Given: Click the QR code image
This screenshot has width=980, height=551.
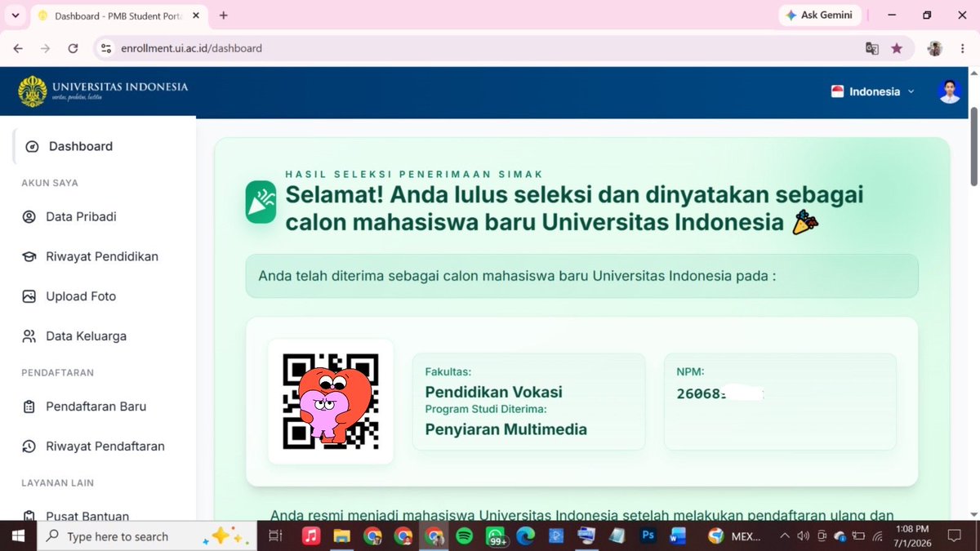Looking at the screenshot, I should point(330,401).
